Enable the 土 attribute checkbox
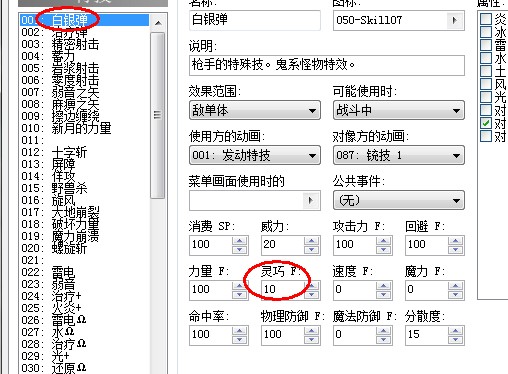The image size is (508, 374). (x=486, y=71)
